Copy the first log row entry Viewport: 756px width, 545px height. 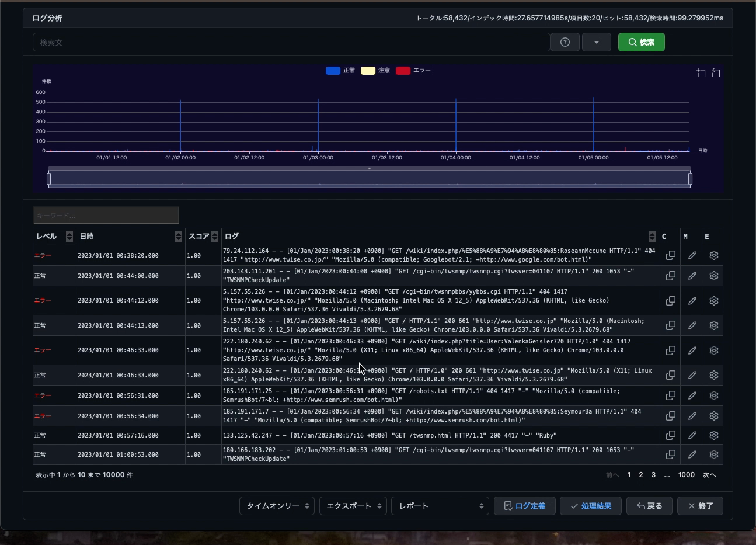(670, 255)
